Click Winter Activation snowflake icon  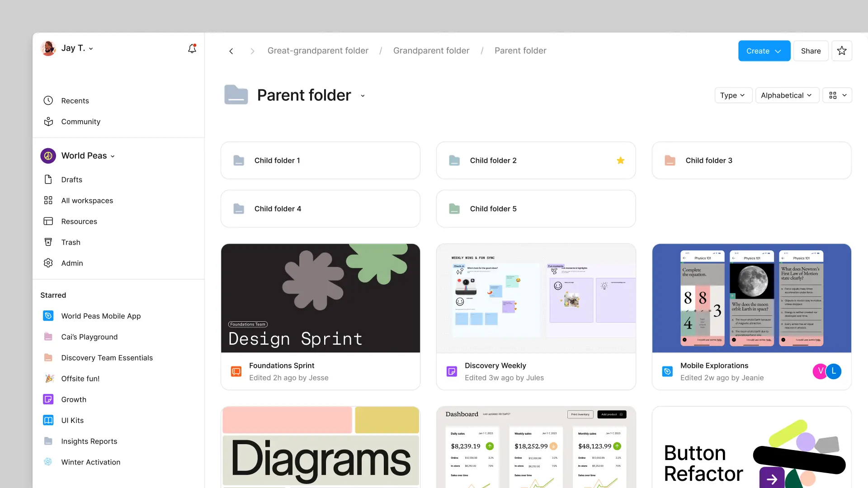[x=47, y=461]
